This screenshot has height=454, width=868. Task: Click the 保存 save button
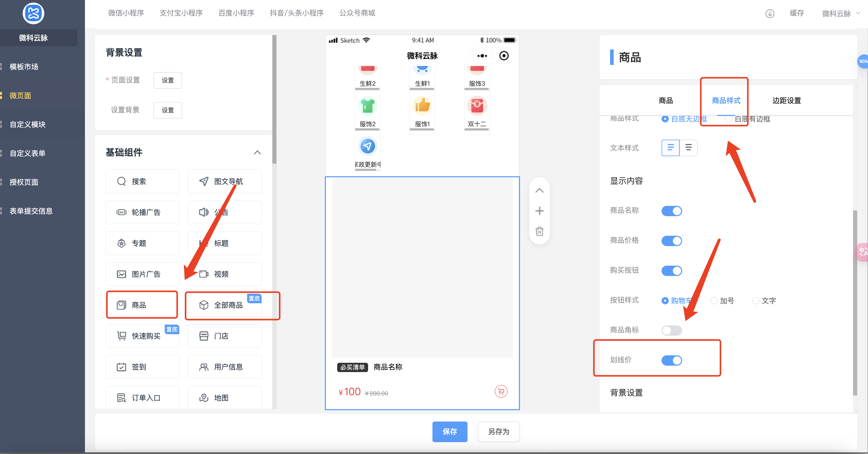coord(449,432)
